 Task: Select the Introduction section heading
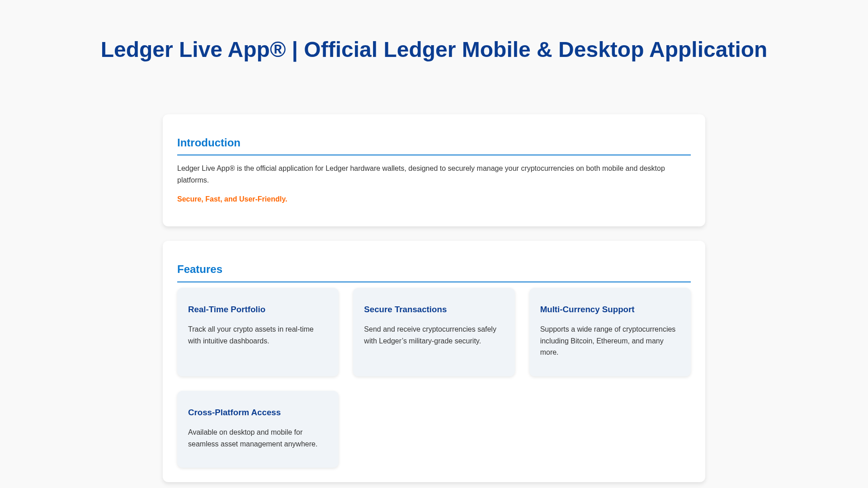point(209,143)
